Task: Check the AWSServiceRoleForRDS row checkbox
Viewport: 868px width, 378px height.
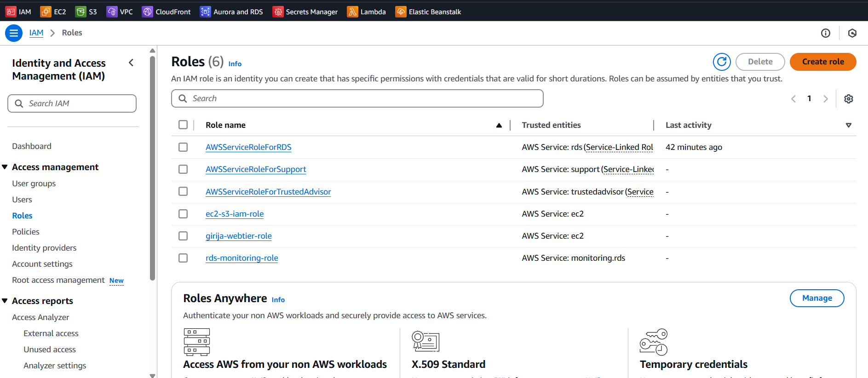Action: (183, 147)
